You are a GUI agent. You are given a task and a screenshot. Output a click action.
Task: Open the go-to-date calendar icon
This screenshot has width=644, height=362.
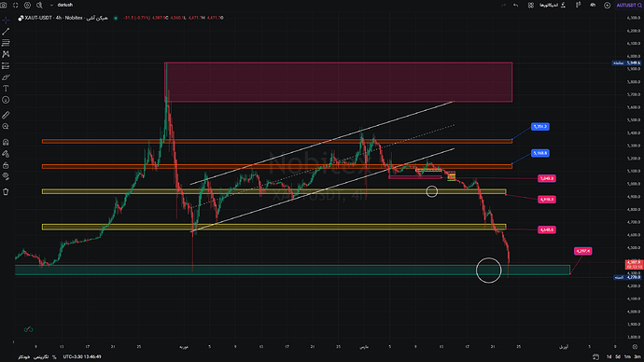click(x=596, y=356)
